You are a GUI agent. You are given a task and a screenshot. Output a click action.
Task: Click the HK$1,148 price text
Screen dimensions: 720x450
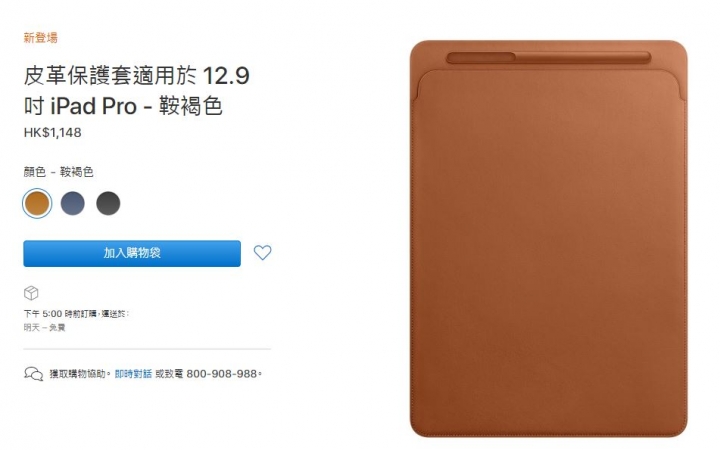click(x=53, y=133)
